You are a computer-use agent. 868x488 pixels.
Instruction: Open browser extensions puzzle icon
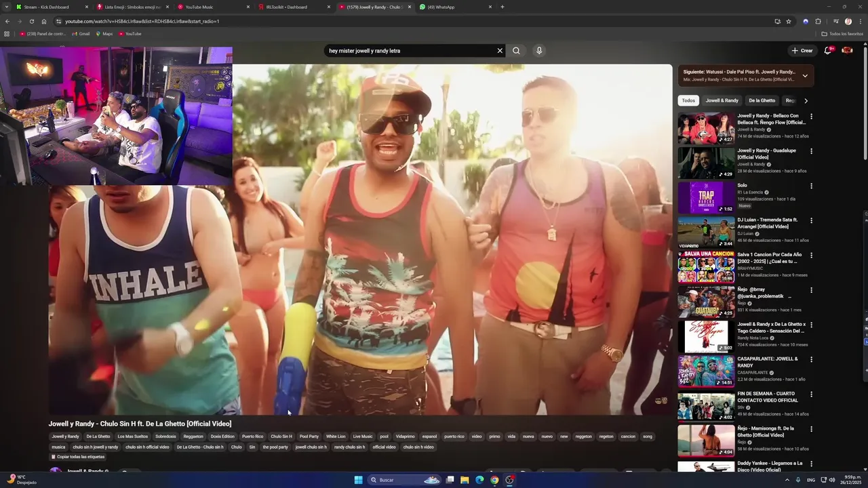pyautogui.click(x=818, y=21)
